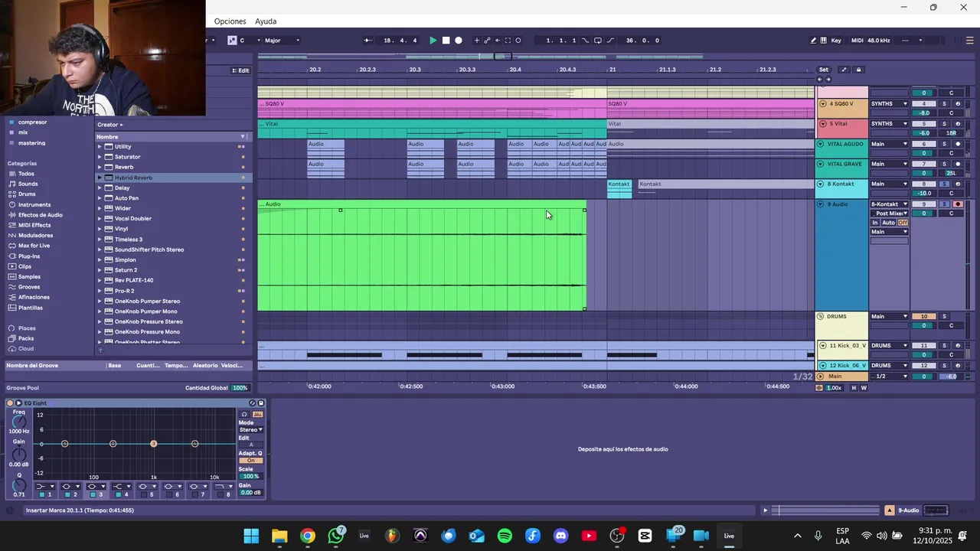Start playback with the green Play button
Image resolution: width=980 pixels, height=551 pixels.
pos(433,41)
